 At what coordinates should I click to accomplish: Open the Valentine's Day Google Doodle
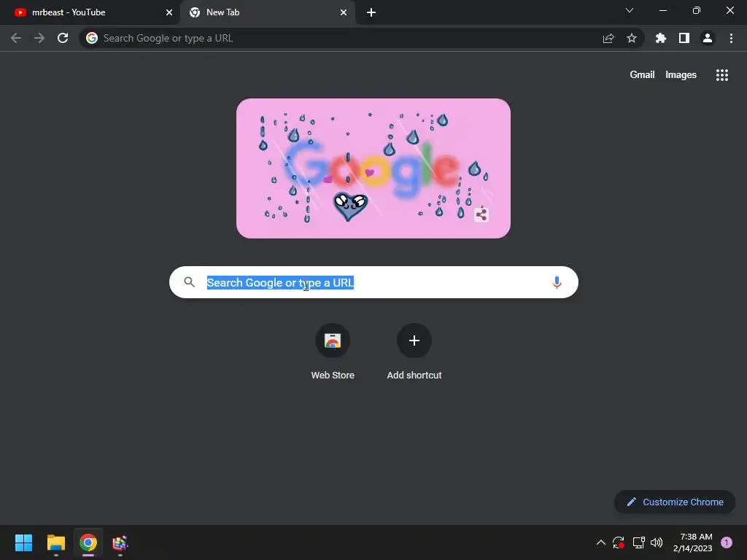[373, 168]
